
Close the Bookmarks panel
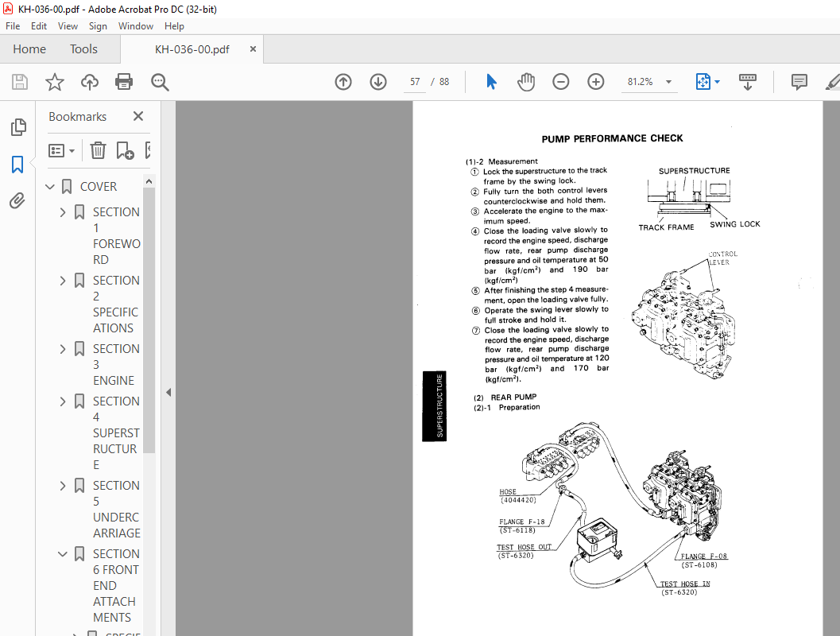click(138, 116)
